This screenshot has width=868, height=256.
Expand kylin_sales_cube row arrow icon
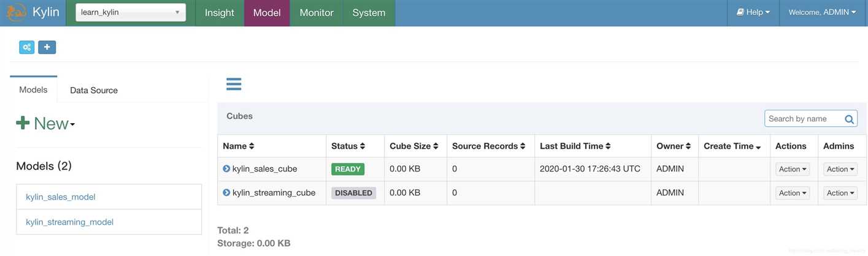(x=226, y=169)
